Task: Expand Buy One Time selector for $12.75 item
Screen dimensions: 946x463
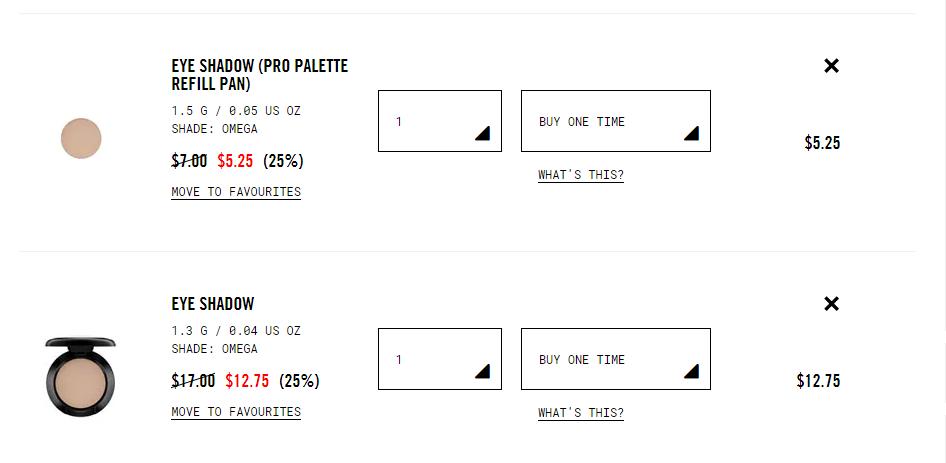Action: pos(615,359)
